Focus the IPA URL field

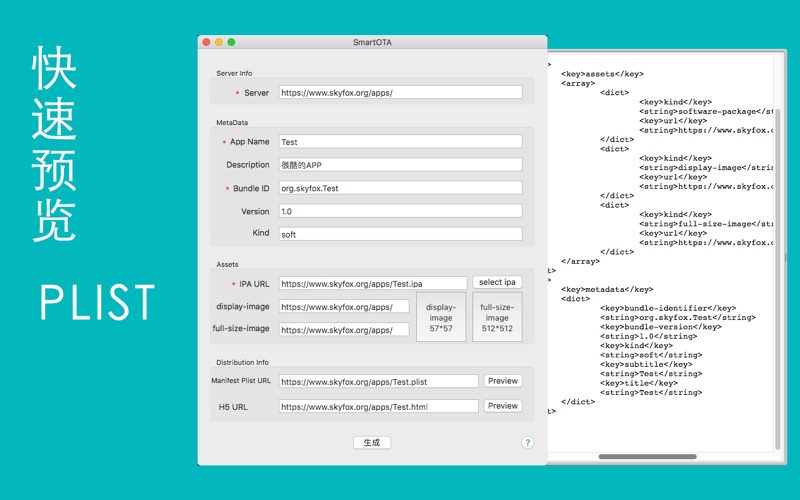tap(372, 283)
